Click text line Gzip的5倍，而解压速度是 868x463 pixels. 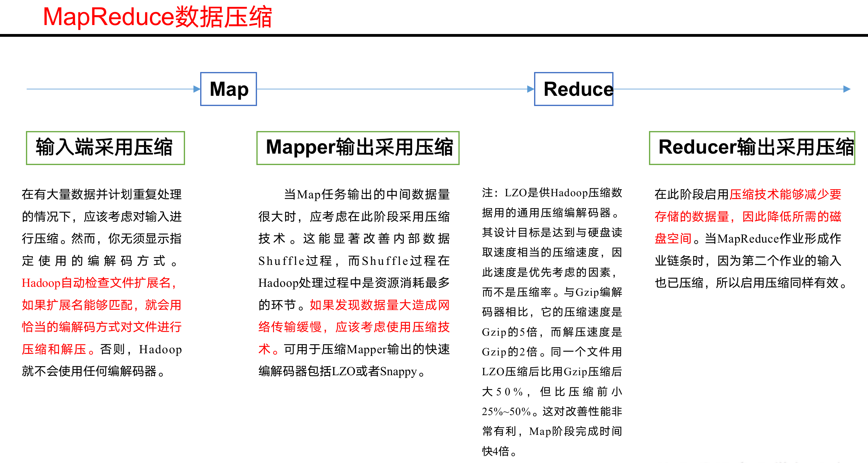coord(552,332)
